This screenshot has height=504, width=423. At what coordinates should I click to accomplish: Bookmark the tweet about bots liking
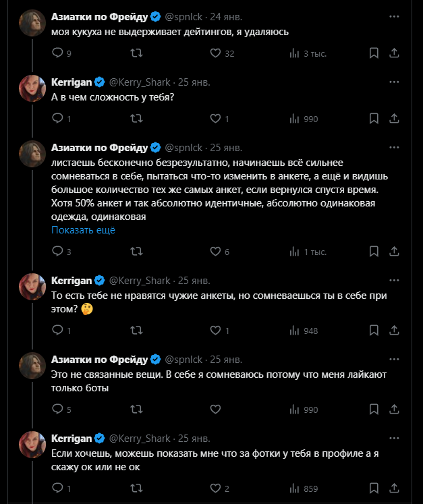click(x=374, y=409)
